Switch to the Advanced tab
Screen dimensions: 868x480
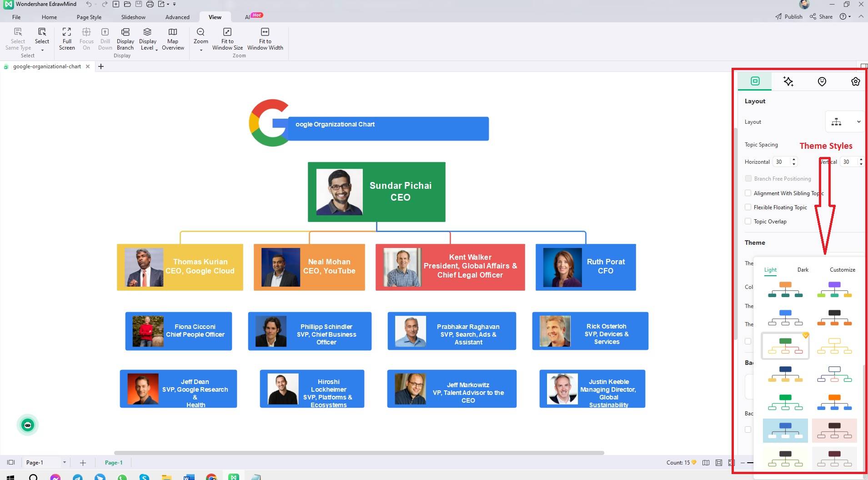coord(177,17)
